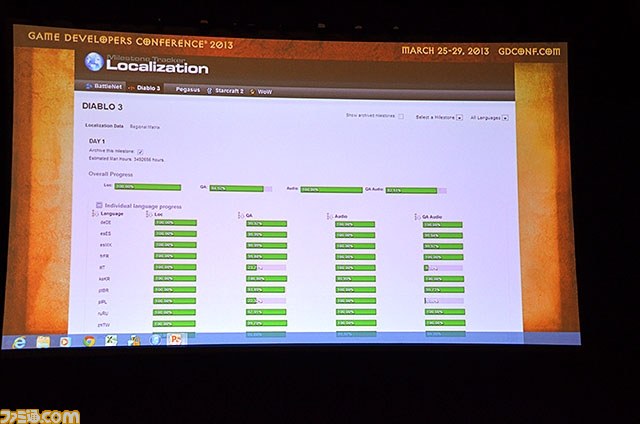Screen dimensions: 640x424
Task: Click the overall Audio progress bar
Action: click(x=331, y=190)
